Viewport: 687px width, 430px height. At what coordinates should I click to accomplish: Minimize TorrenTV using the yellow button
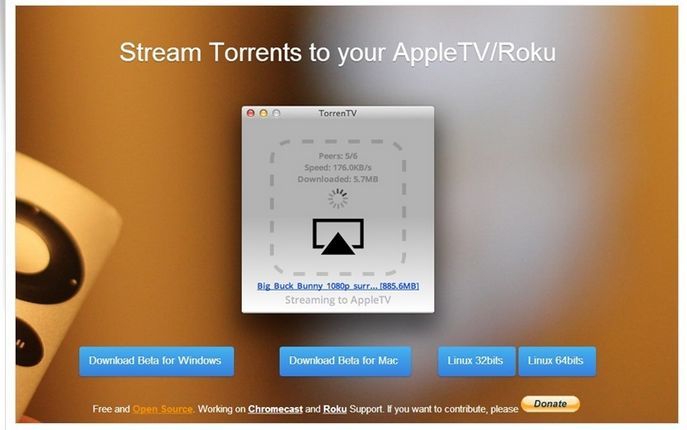(x=263, y=113)
